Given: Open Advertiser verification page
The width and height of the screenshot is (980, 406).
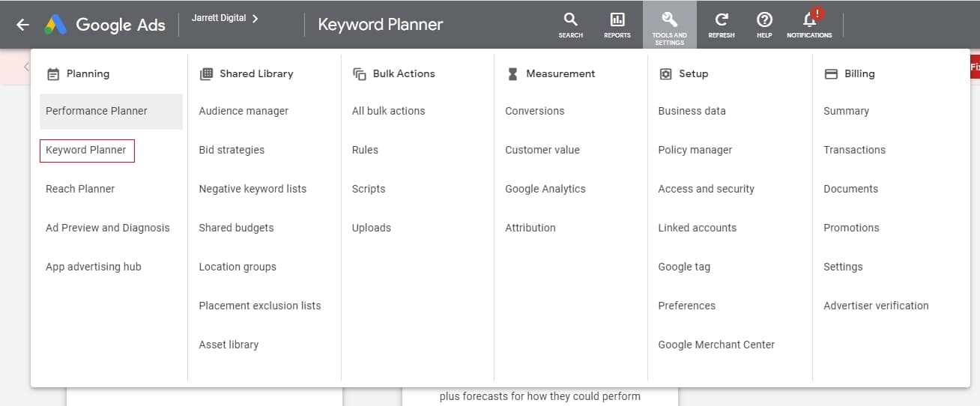Looking at the screenshot, I should [876, 306].
